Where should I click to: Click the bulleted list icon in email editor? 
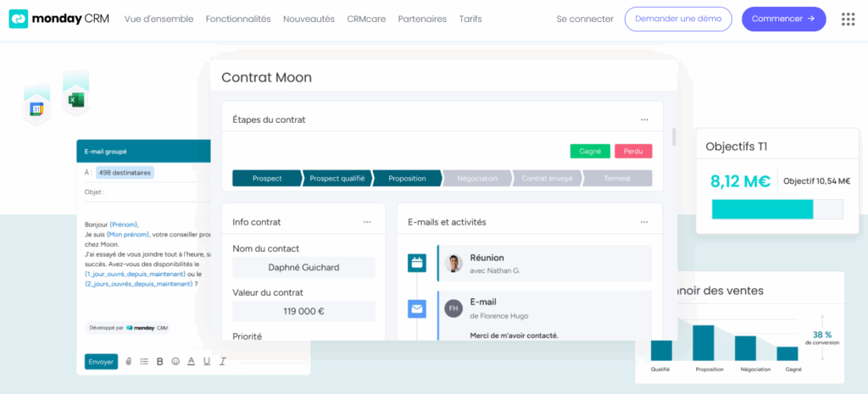click(144, 362)
